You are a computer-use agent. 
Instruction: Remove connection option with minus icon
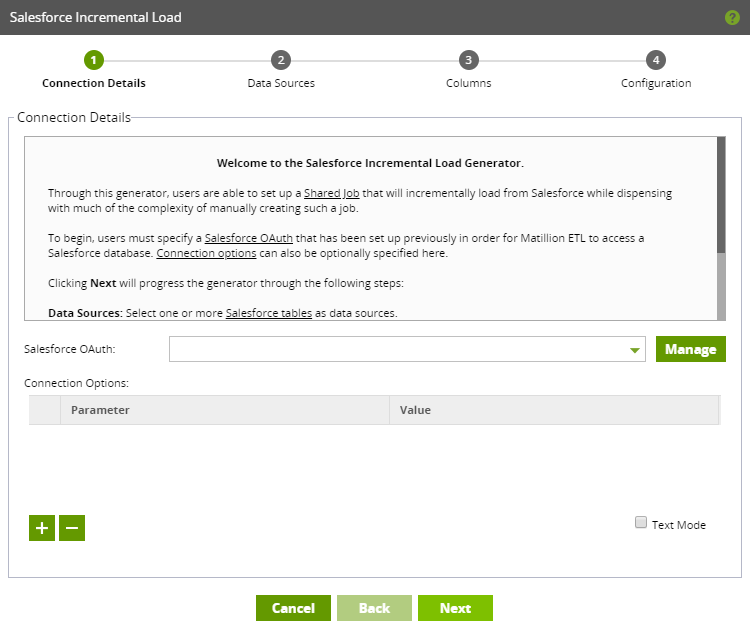click(x=72, y=528)
